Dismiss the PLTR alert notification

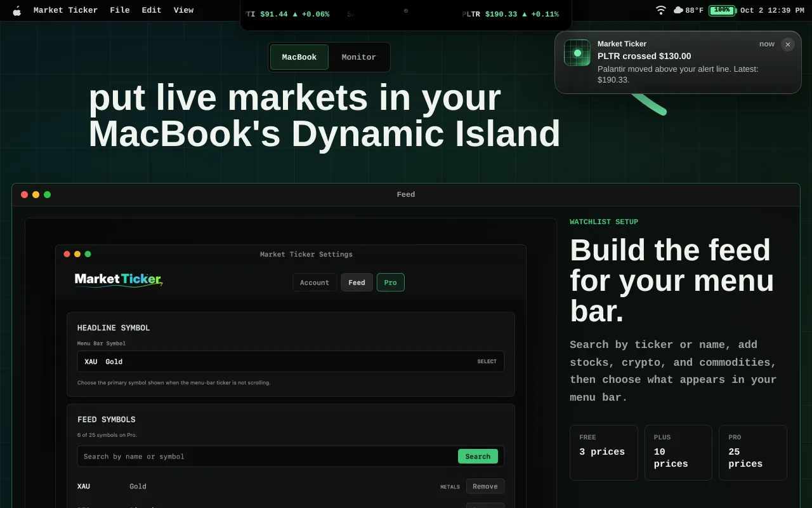pyautogui.click(x=788, y=44)
